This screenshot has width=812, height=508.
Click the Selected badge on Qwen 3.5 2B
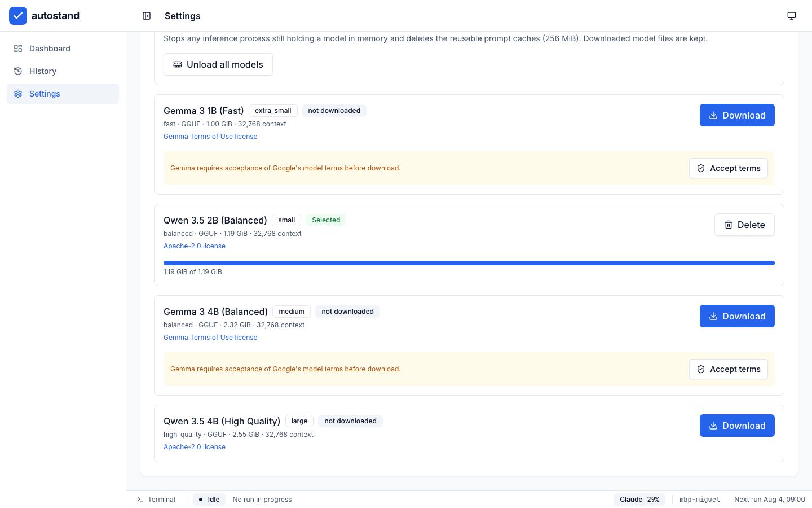pos(326,220)
